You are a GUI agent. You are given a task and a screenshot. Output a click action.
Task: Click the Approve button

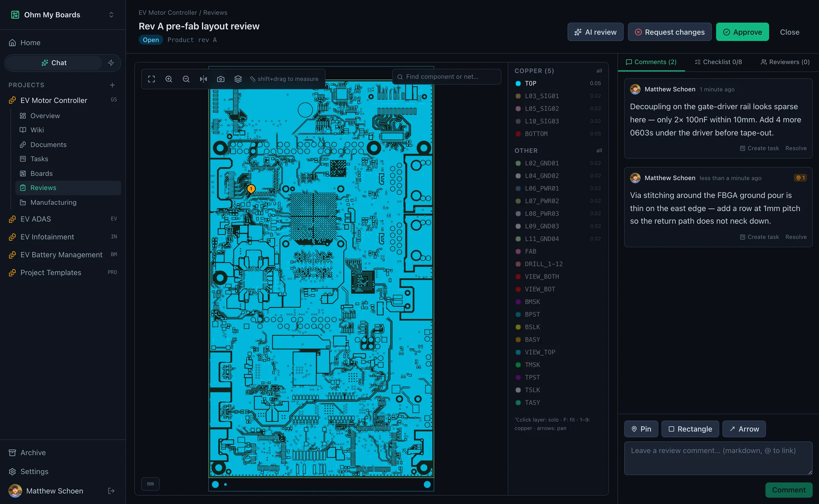click(742, 32)
